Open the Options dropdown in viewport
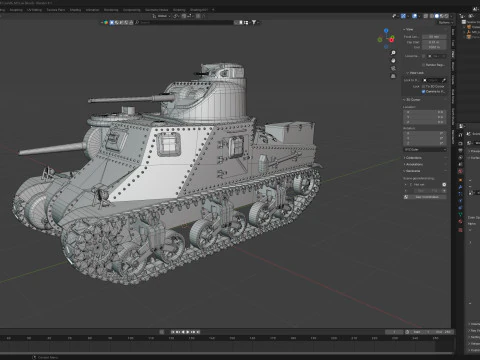Screen dimensions: 480x360 point(446,23)
